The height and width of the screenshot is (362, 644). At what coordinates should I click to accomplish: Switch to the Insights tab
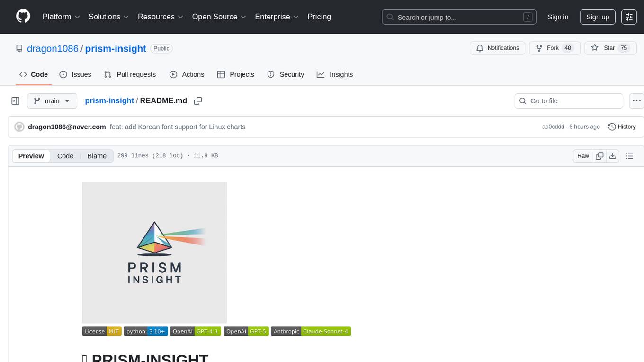pyautogui.click(x=335, y=74)
